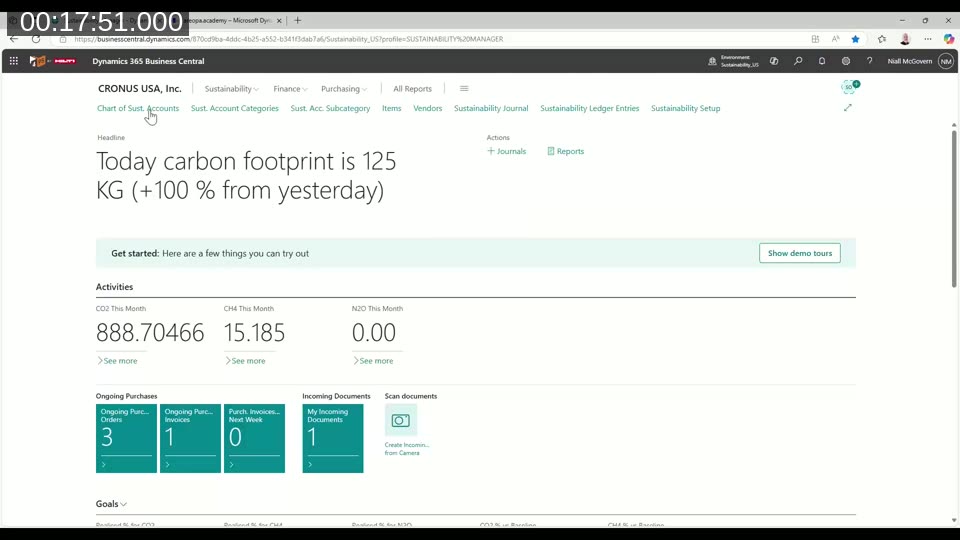The height and width of the screenshot is (540, 960).
Task: Click the Environment Sustainability_US indicator
Action: coord(733,61)
